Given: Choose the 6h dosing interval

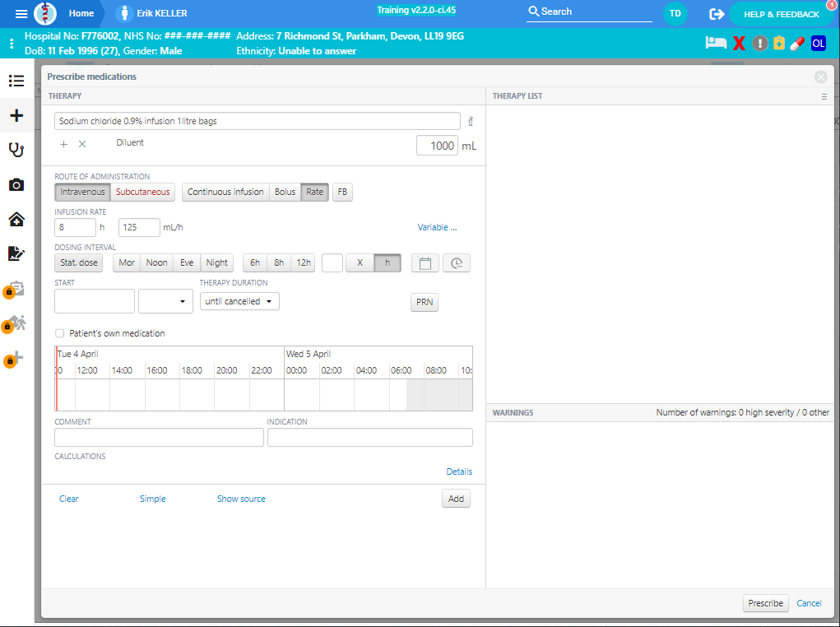Looking at the screenshot, I should (x=255, y=263).
